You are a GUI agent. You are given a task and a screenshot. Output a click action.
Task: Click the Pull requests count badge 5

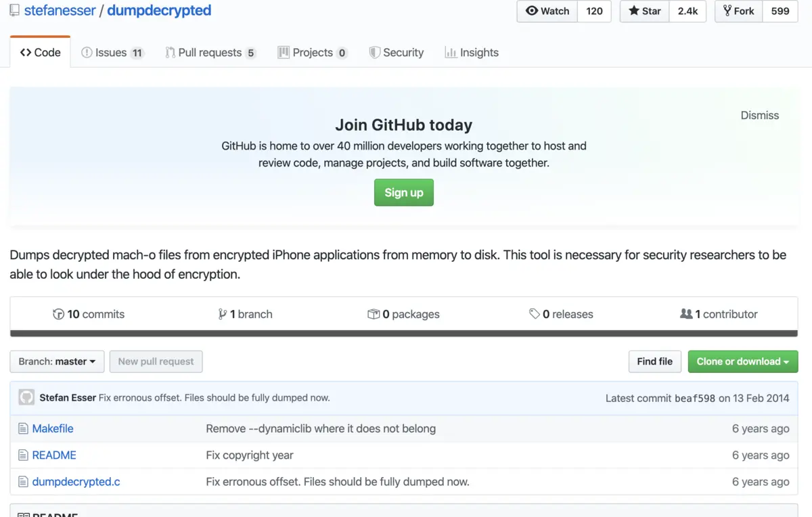point(251,53)
